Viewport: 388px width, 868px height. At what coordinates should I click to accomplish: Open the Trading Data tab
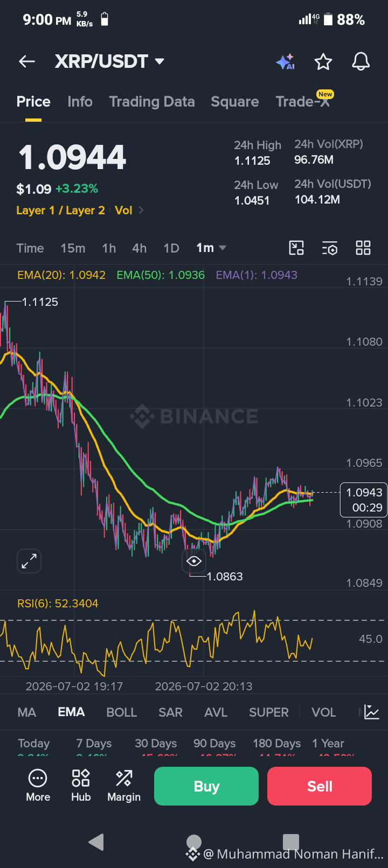click(x=152, y=102)
